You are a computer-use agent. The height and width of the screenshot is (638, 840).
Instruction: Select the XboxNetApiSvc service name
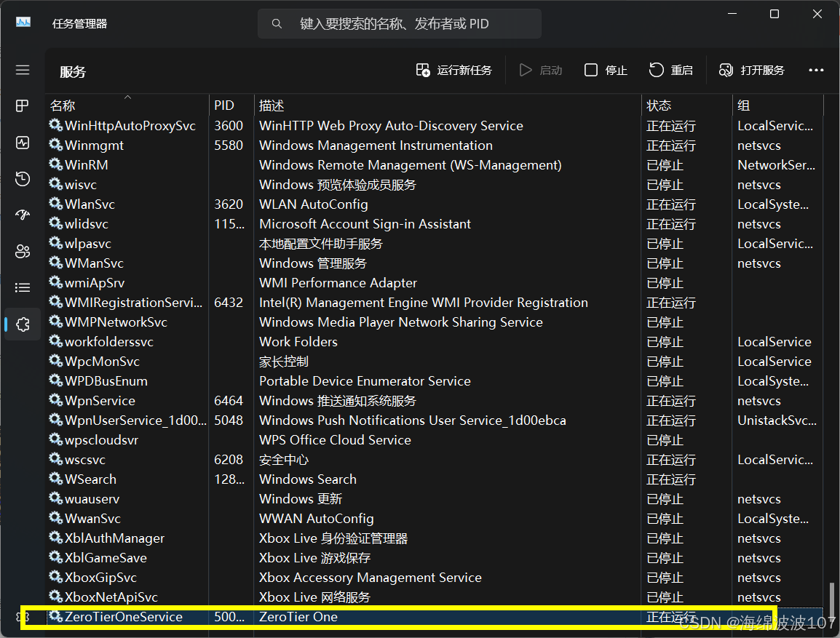coord(111,597)
